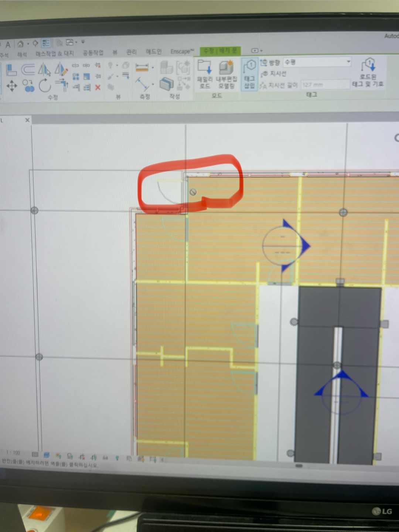Expand the Home view dropdown arrow
This screenshot has height=532, width=399.
pyautogui.click(x=28, y=44)
